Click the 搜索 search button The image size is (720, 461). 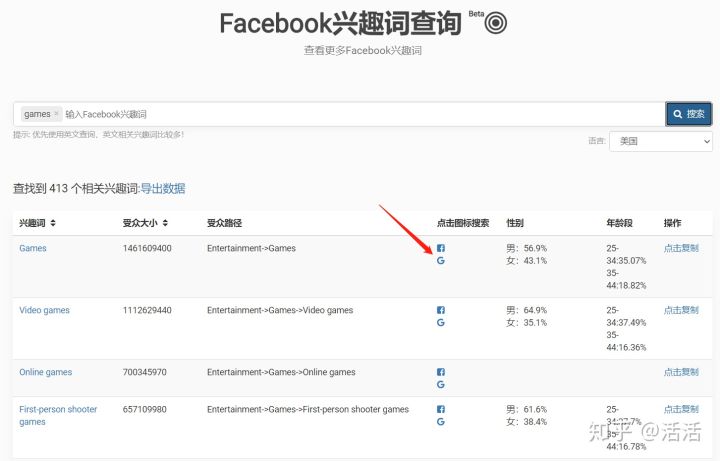coord(689,114)
